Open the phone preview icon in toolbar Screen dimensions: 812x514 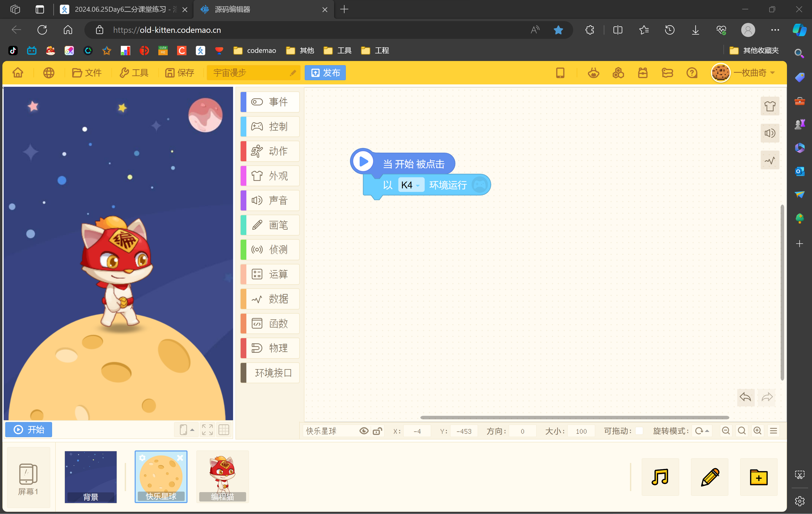coord(560,72)
